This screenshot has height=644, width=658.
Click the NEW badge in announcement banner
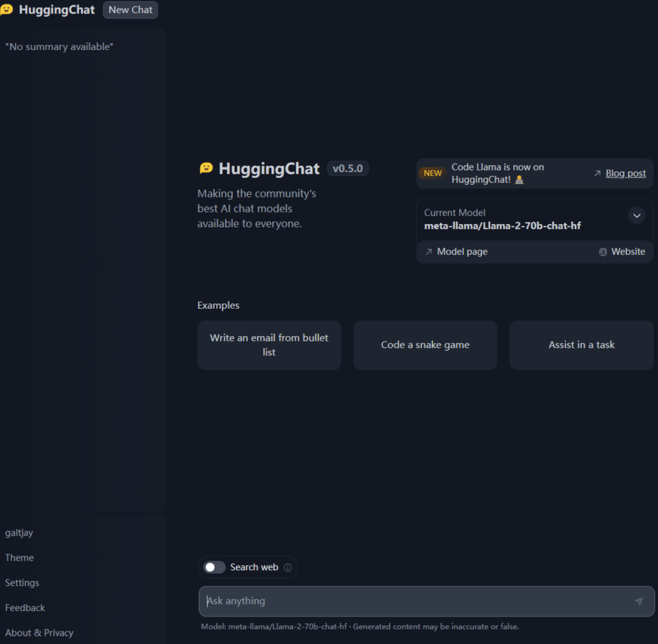[433, 173]
